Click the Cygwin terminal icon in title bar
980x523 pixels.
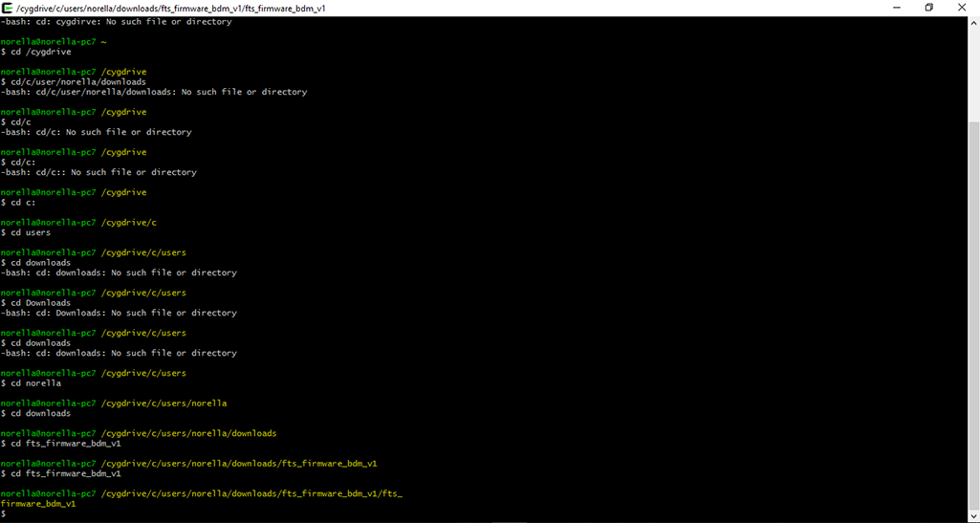click(x=8, y=8)
